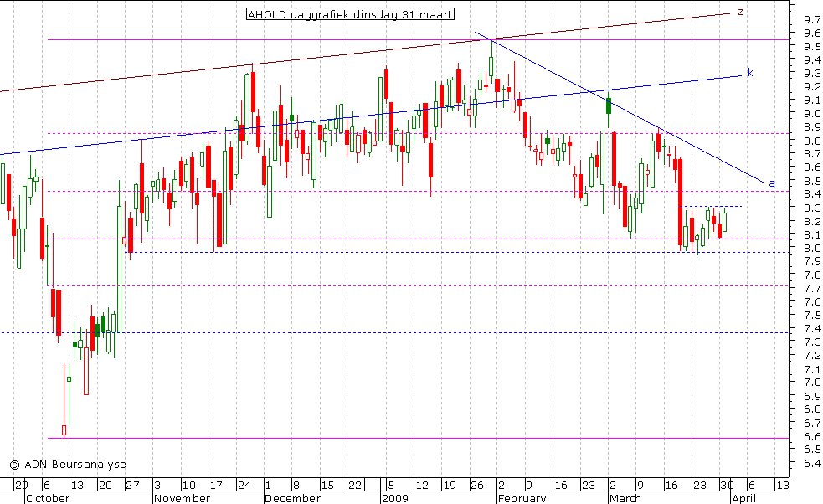Click the date label 24 on the time axis
The height and width of the screenshot is (504, 823).
pyautogui.click(x=244, y=485)
